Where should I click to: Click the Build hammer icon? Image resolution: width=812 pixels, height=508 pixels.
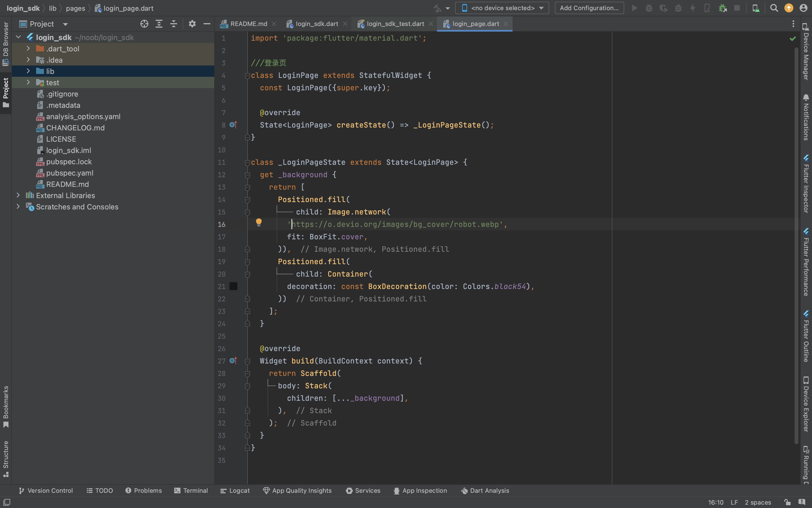437,8
